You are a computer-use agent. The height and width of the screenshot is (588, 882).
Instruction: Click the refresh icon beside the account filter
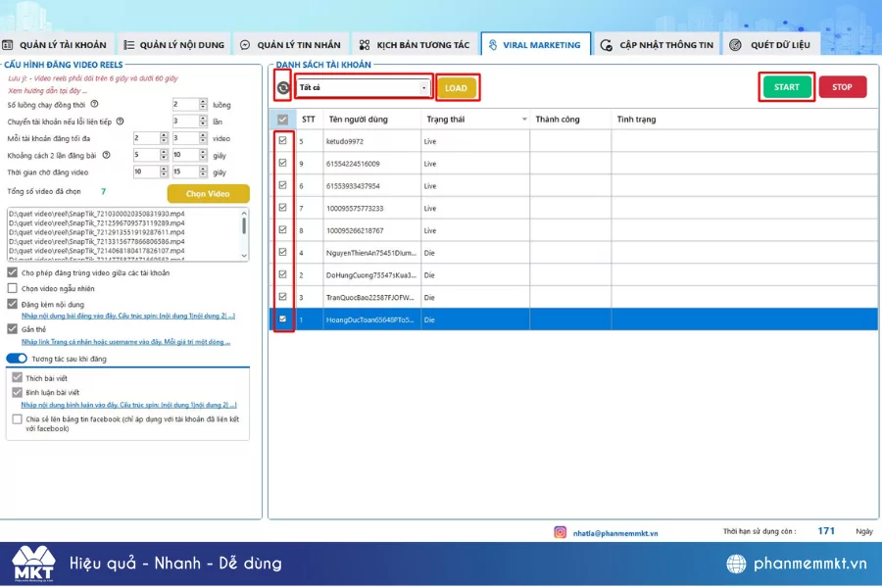282,88
